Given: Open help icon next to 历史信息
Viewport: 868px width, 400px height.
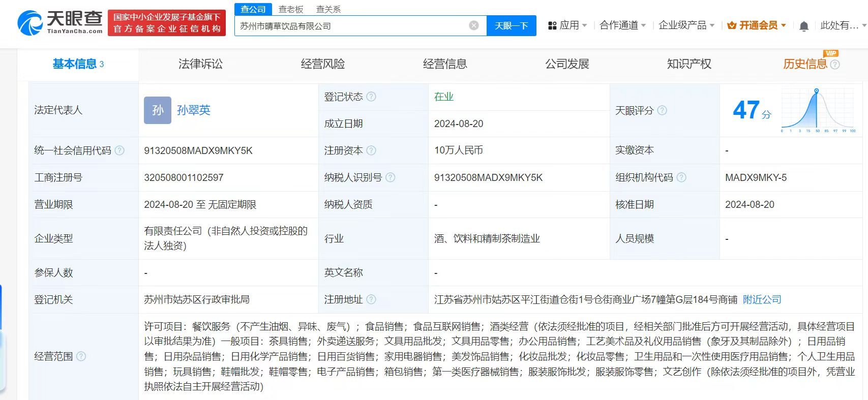Looking at the screenshot, I should click(x=835, y=65).
